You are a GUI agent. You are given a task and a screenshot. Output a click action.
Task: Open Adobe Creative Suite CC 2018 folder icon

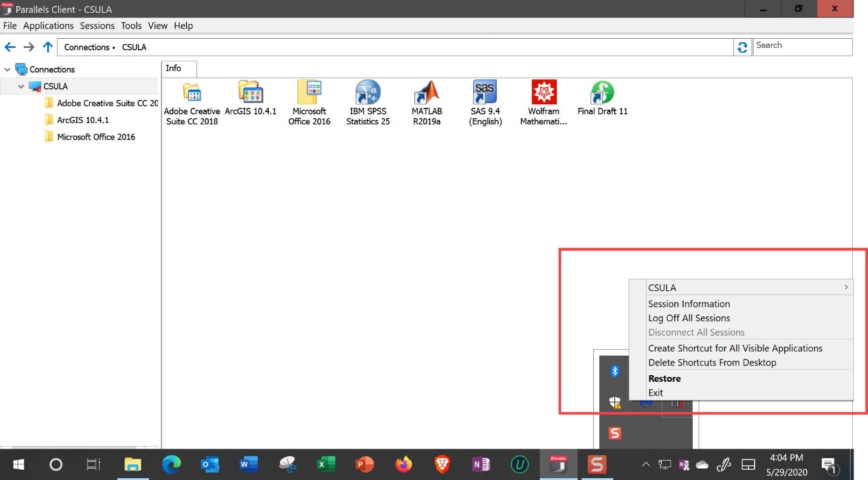coord(192,93)
